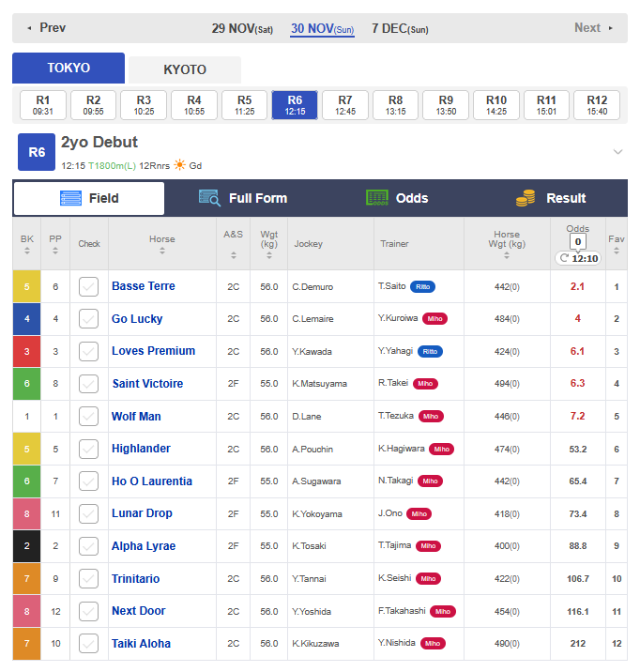Check the box for Basse Terre
Screen dimensions: 640x672
88,286
